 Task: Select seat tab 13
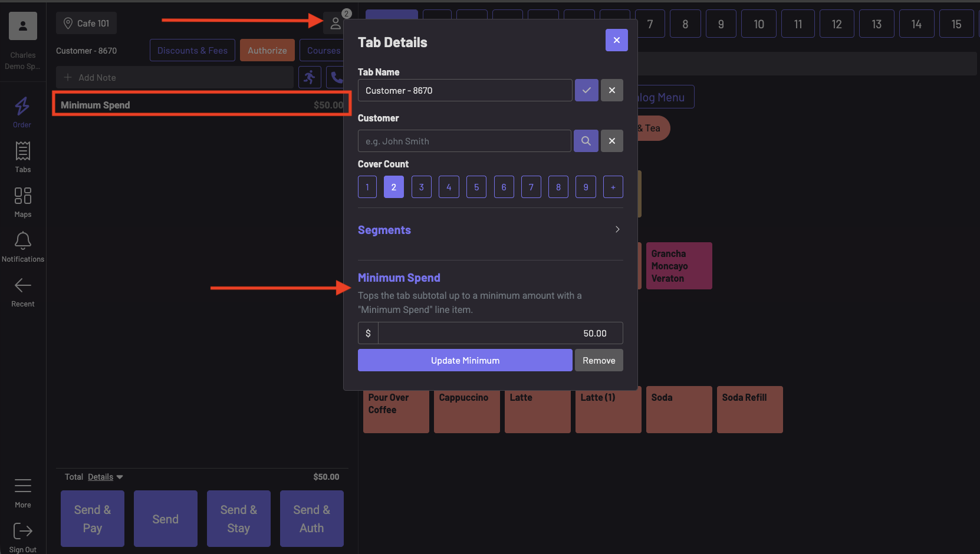(877, 24)
